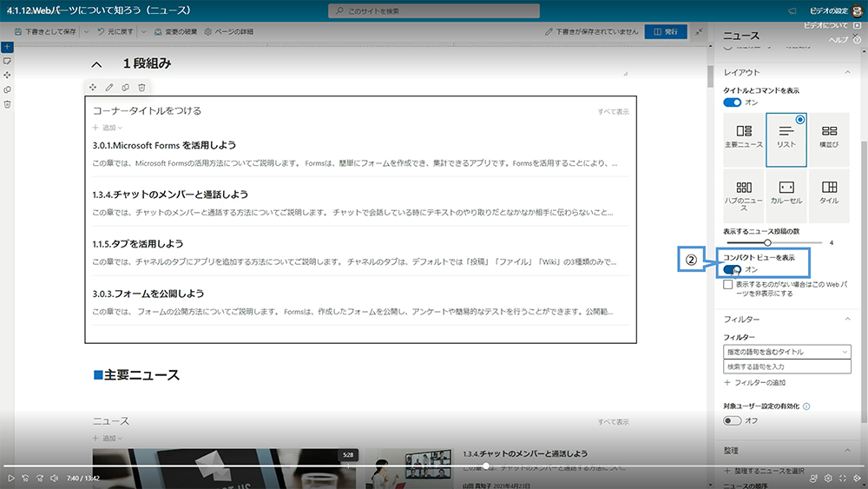
Task: Click the video volume speaker icon
Action: tap(54, 478)
